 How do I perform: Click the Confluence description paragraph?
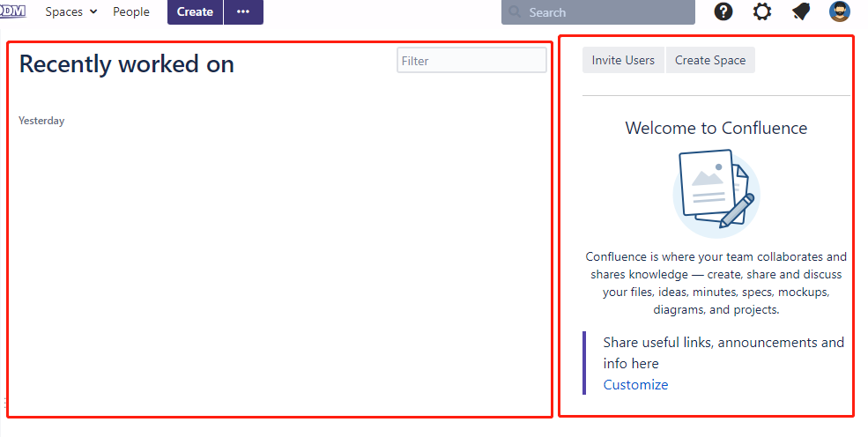tap(716, 283)
